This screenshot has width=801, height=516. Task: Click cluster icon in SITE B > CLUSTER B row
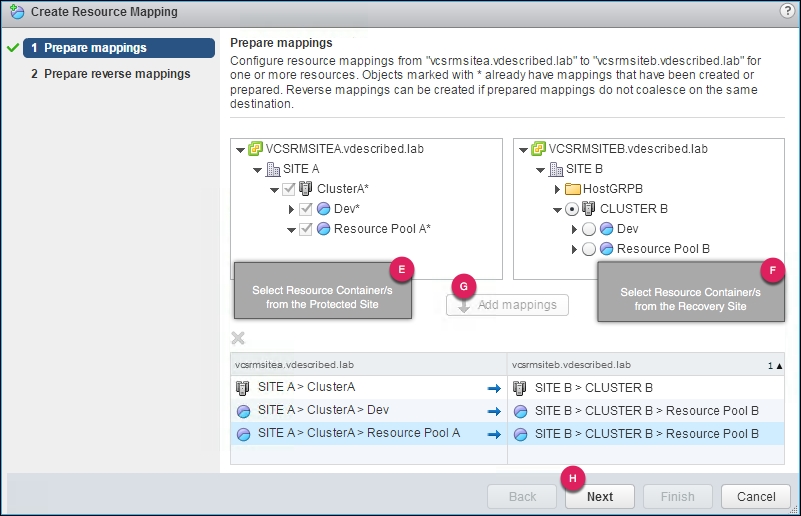tap(520, 388)
